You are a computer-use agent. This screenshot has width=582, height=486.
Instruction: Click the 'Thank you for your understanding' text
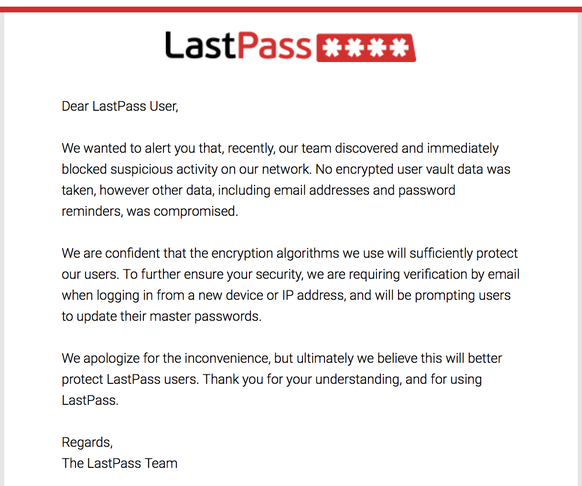(x=302, y=379)
